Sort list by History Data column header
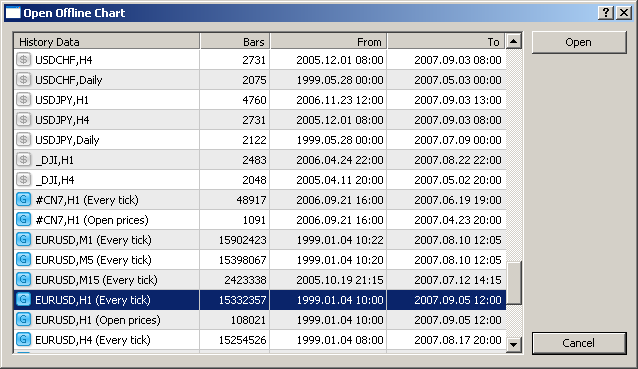638x369 pixels. point(107,41)
